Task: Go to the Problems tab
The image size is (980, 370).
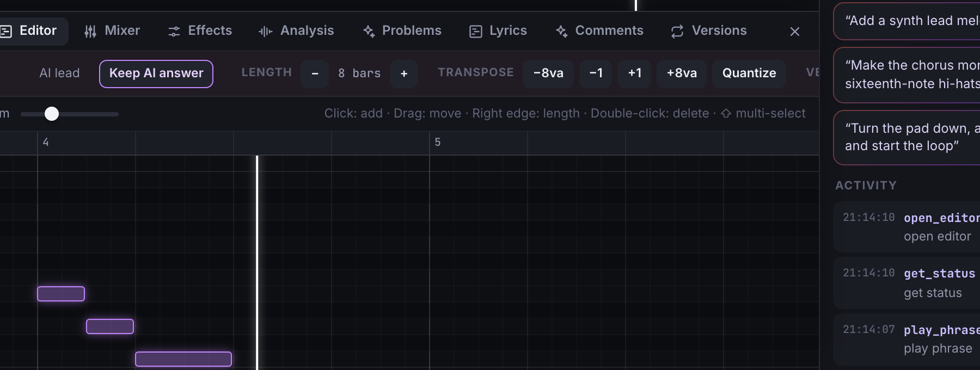Action: [x=402, y=31]
